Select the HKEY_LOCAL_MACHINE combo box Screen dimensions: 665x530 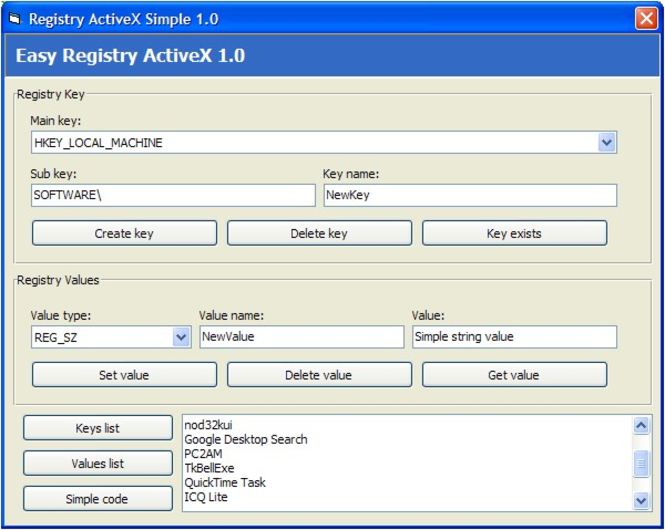[324, 142]
